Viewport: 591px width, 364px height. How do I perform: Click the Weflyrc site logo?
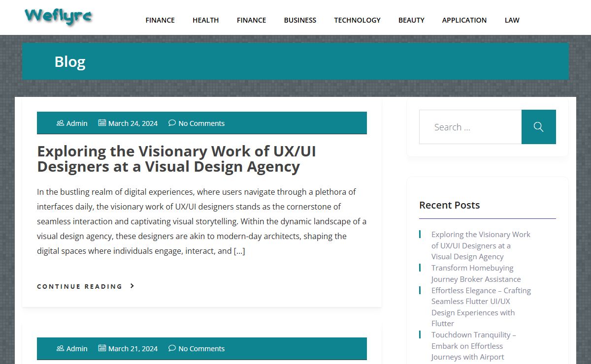pos(59,16)
